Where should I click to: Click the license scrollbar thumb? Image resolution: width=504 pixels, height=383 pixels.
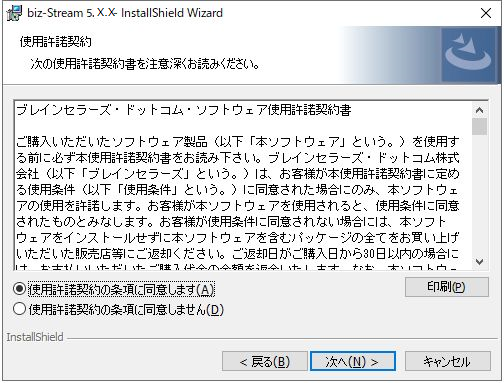(480, 126)
